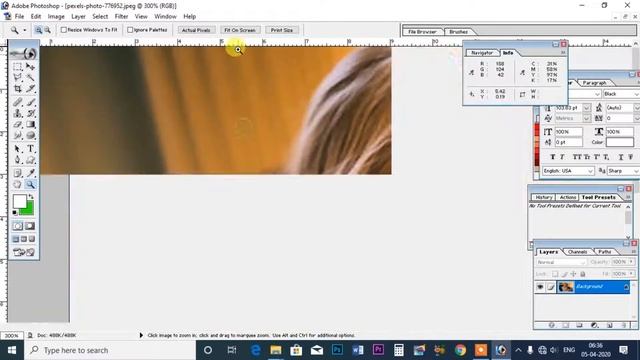640x360 pixels.
Task: Select the Lasso tool
Action: pos(18,77)
